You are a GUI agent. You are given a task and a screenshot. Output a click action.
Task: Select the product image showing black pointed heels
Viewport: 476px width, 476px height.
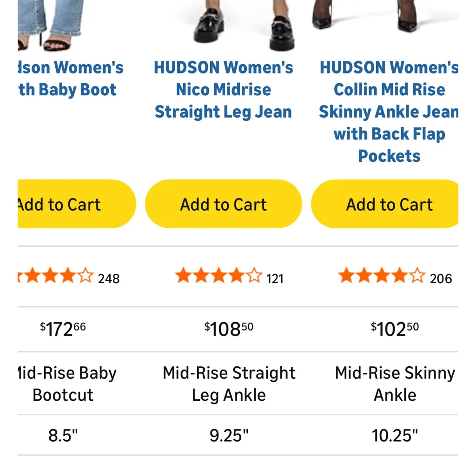tap(386, 16)
